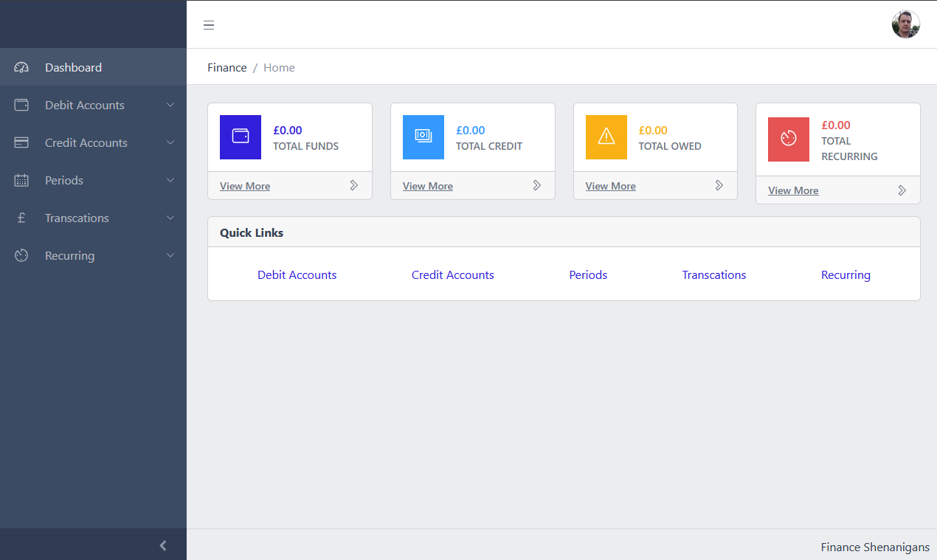Click the Credit Accounts card icon
Screen dimensions: 937x560
(x=21, y=142)
